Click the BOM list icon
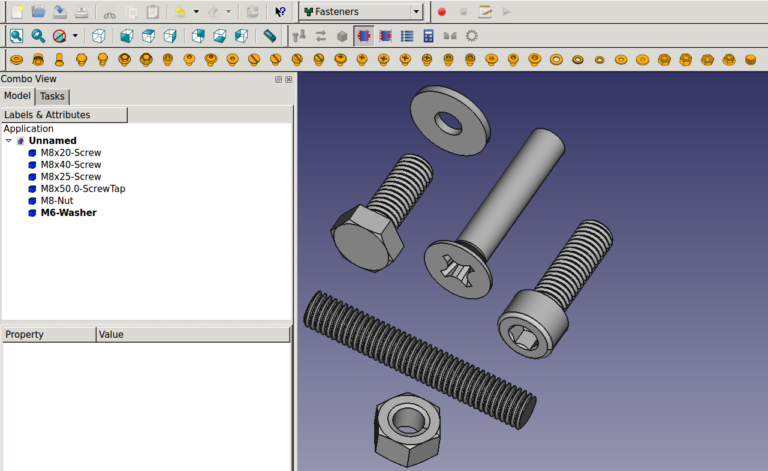 click(407, 36)
